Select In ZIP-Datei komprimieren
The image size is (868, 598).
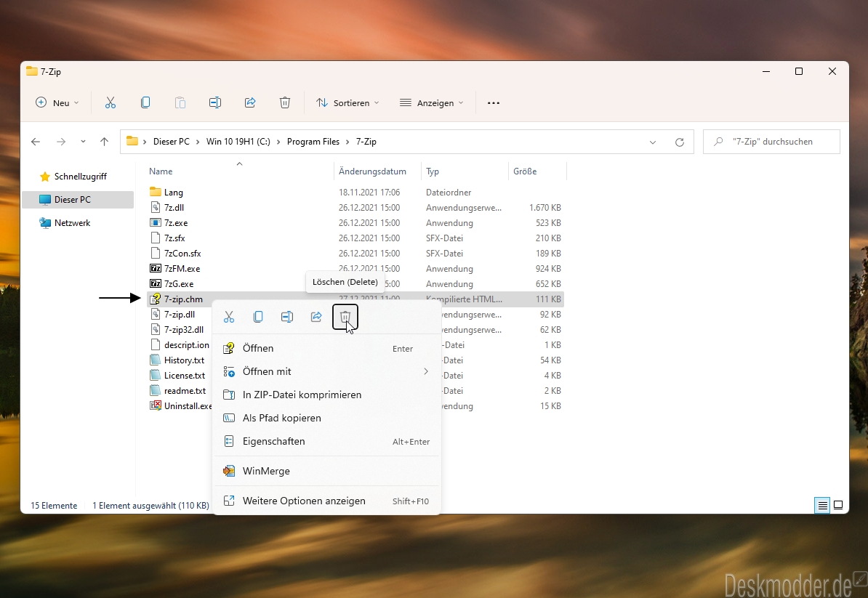(x=326, y=395)
